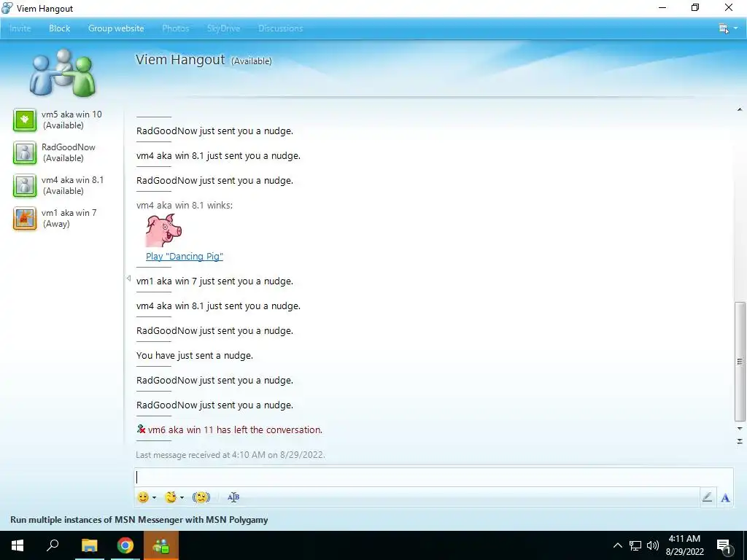Select RadGoodNow's avatar in contact list
The width and height of the screenshot is (747, 560).
(24, 152)
